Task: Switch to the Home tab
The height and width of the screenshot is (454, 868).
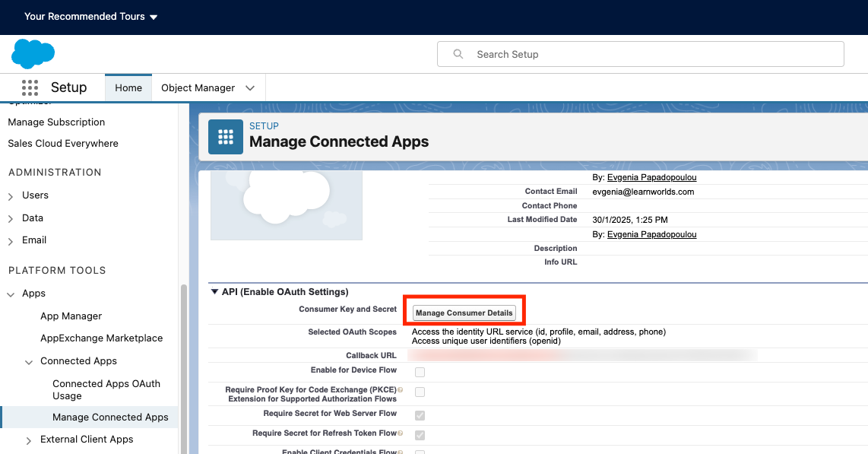Action: (x=128, y=87)
